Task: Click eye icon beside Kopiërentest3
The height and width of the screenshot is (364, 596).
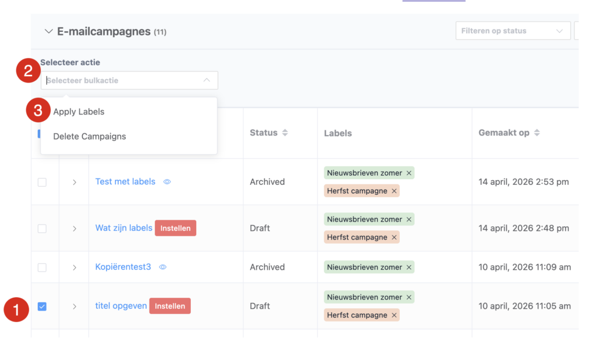Action: (163, 267)
